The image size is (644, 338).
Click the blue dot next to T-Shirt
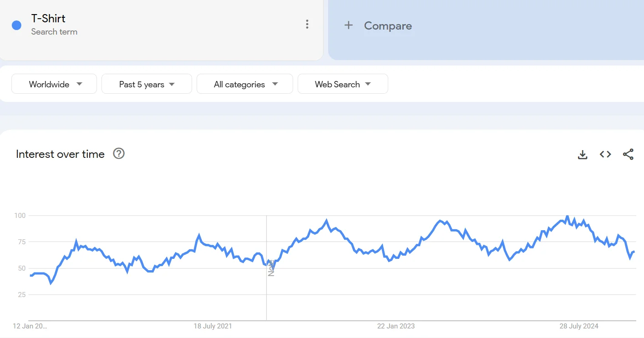(x=17, y=25)
